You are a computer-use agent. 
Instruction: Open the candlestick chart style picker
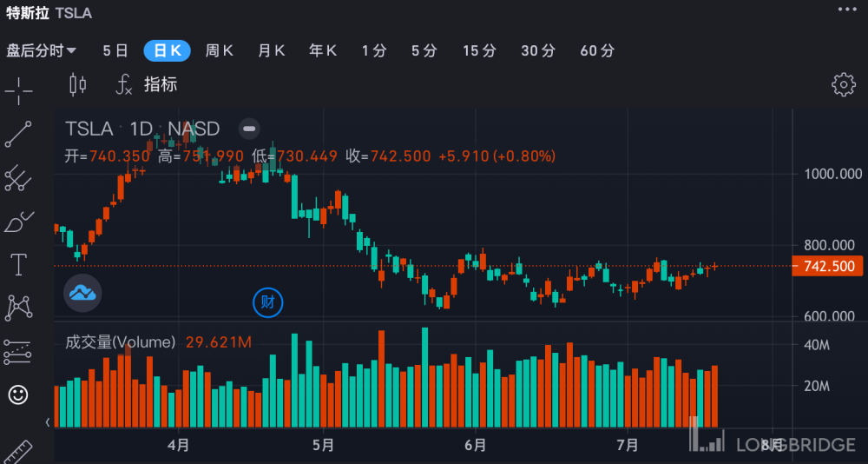pyautogui.click(x=78, y=84)
